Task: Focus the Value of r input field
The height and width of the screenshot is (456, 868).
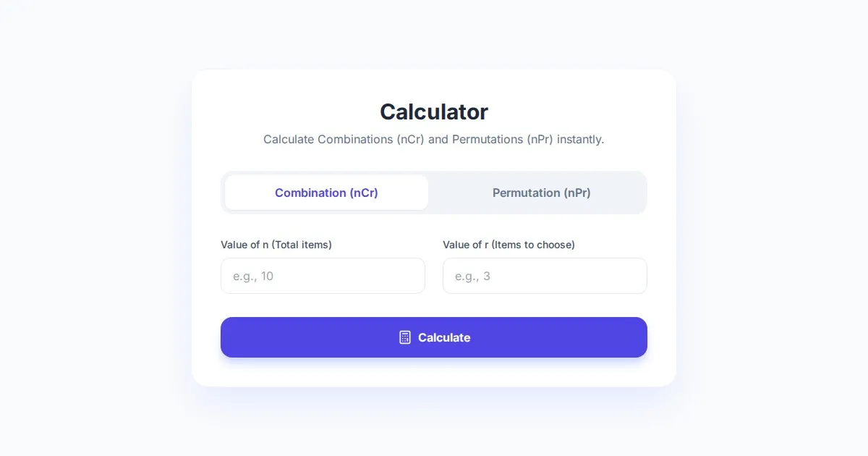Action: point(545,276)
